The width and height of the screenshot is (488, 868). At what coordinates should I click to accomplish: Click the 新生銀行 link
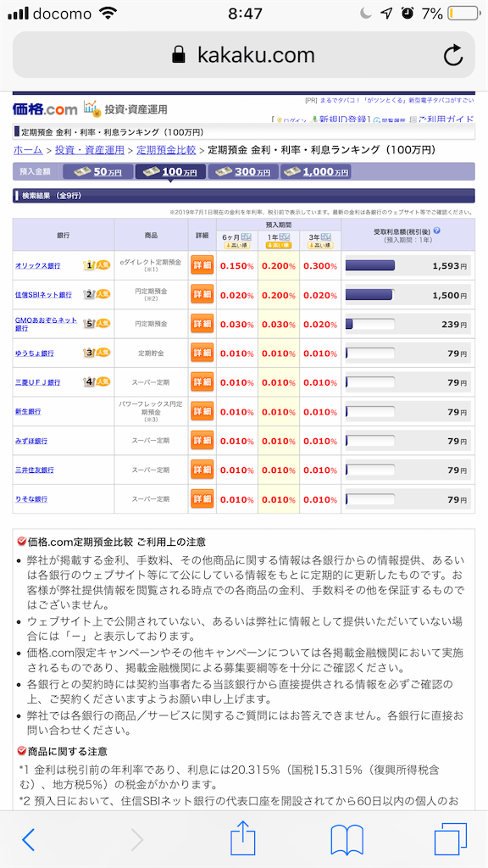coord(28,412)
